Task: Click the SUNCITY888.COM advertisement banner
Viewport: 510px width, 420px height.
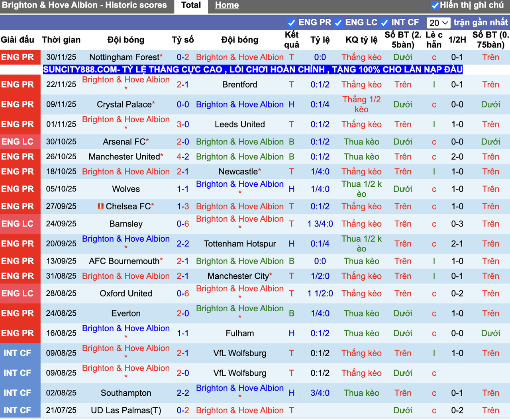Action: 253,70
